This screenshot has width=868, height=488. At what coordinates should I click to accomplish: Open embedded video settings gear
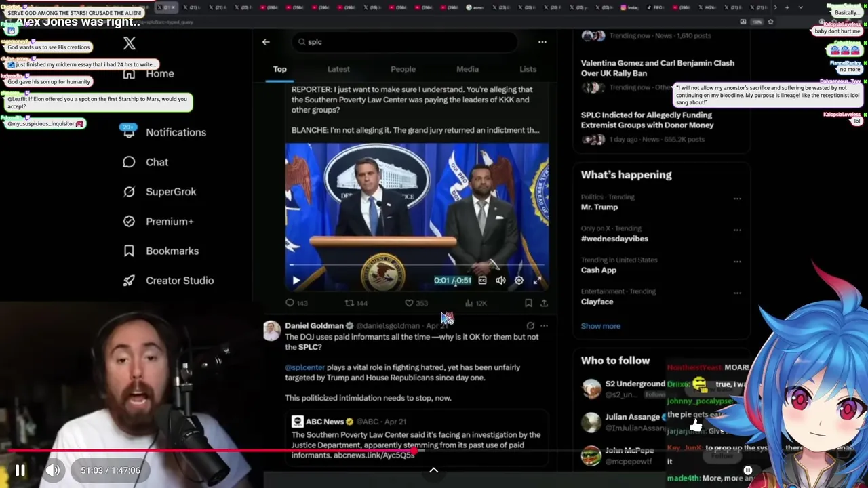(x=519, y=280)
